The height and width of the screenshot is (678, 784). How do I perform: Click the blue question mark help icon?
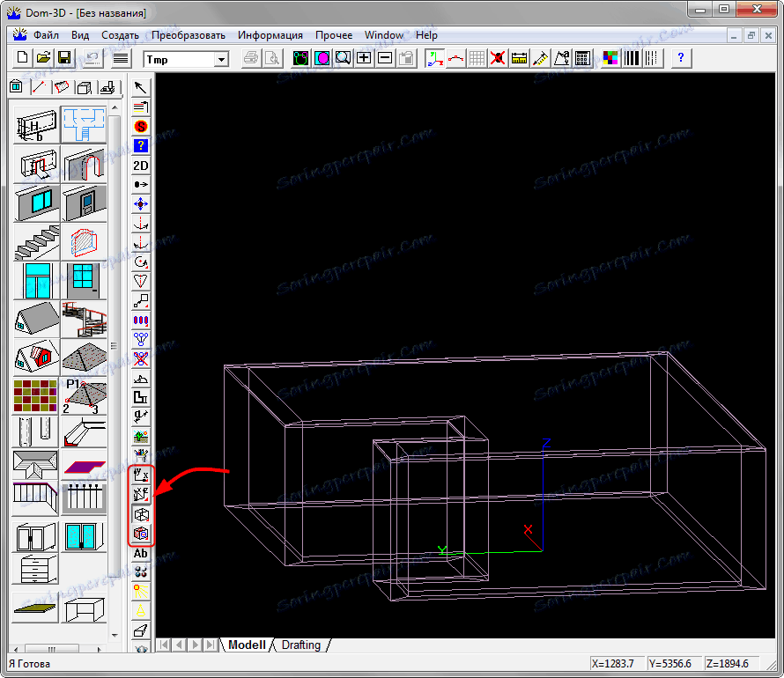click(x=681, y=58)
